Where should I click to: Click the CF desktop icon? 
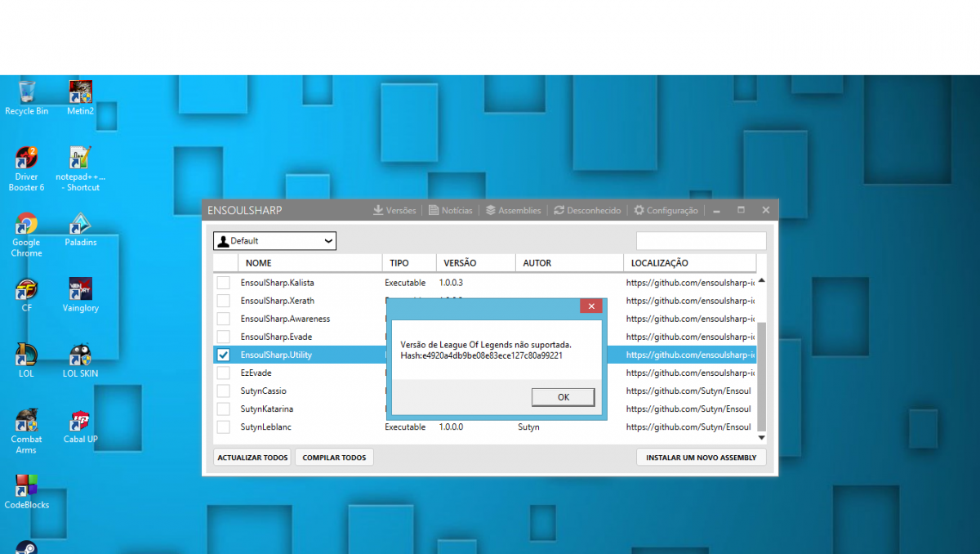click(x=26, y=296)
